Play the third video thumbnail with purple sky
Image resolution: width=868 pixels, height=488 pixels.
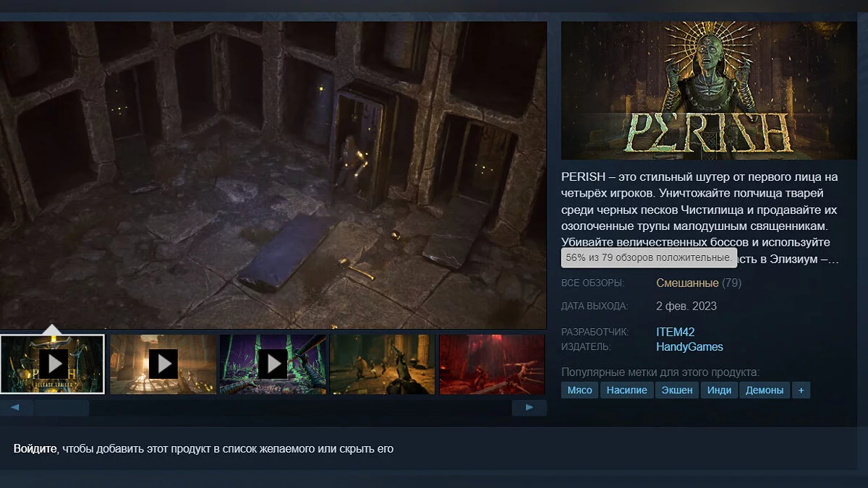[x=273, y=364]
